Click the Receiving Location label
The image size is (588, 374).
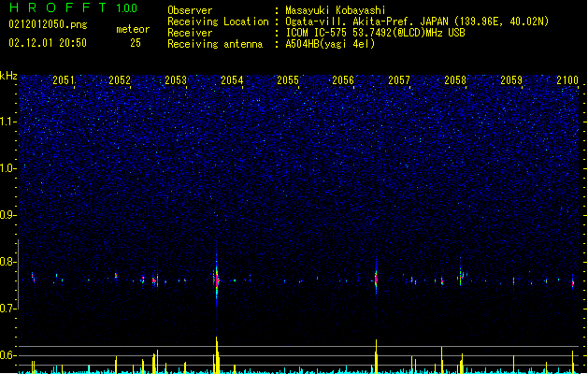218,22
